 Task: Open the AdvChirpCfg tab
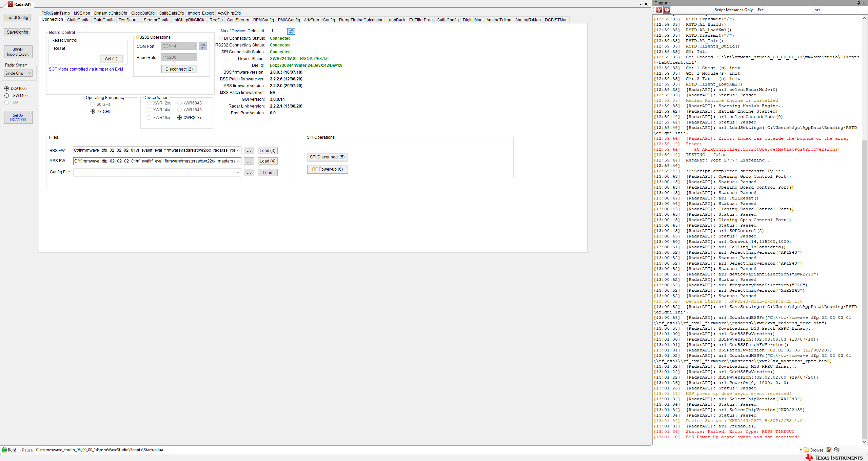[x=229, y=13]
